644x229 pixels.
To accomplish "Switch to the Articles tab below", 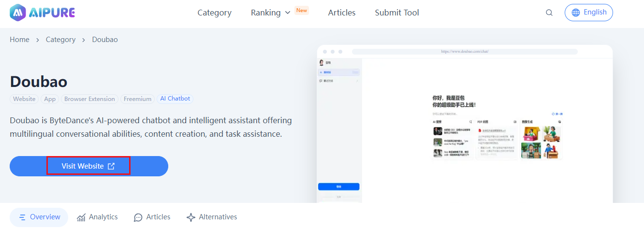I will 152,217.
